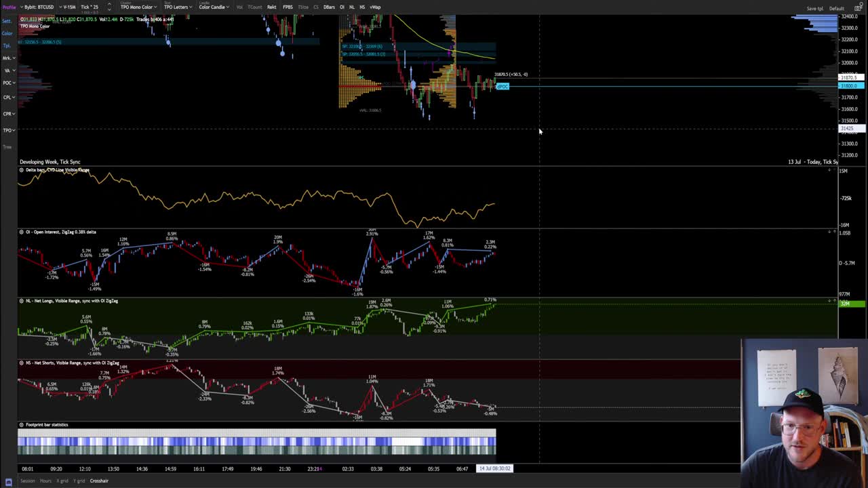Toggle the OI indicator button
Viewport: 868px width, 488px height.
pos(342,7)
